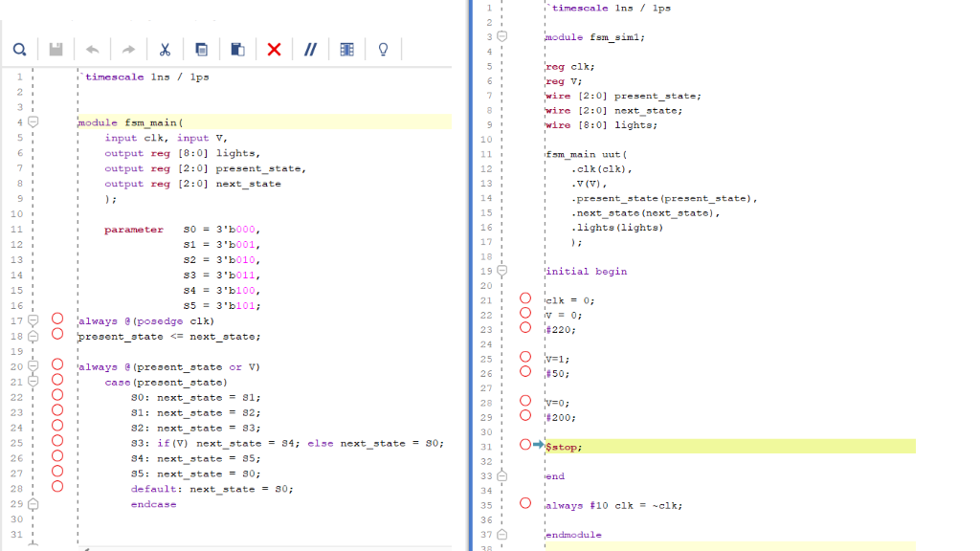980x551 pixels.
Task: Open the search tool in the toolbar
Action: point(19,49)
